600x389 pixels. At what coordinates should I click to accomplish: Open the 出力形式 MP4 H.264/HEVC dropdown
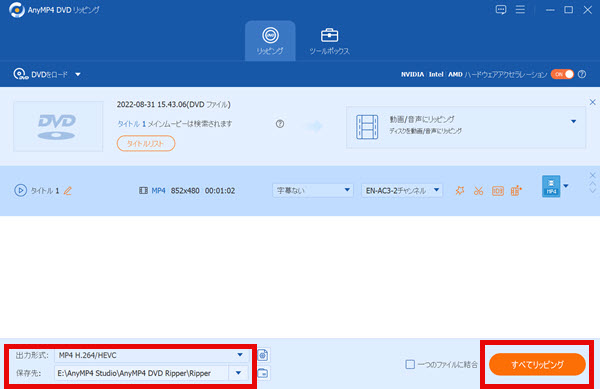point(152,355)
